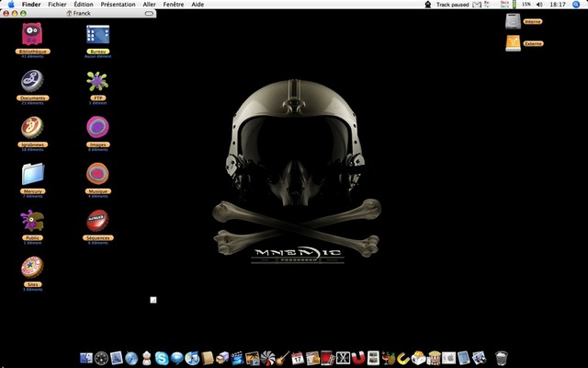Open the yellow magnet Dock icon

point(403,358)
